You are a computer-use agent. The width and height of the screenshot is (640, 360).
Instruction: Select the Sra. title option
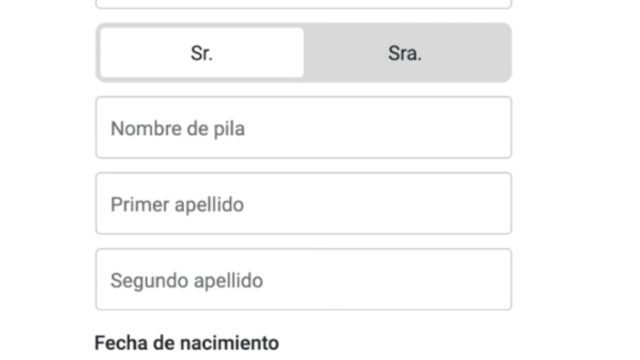(405, 53)
